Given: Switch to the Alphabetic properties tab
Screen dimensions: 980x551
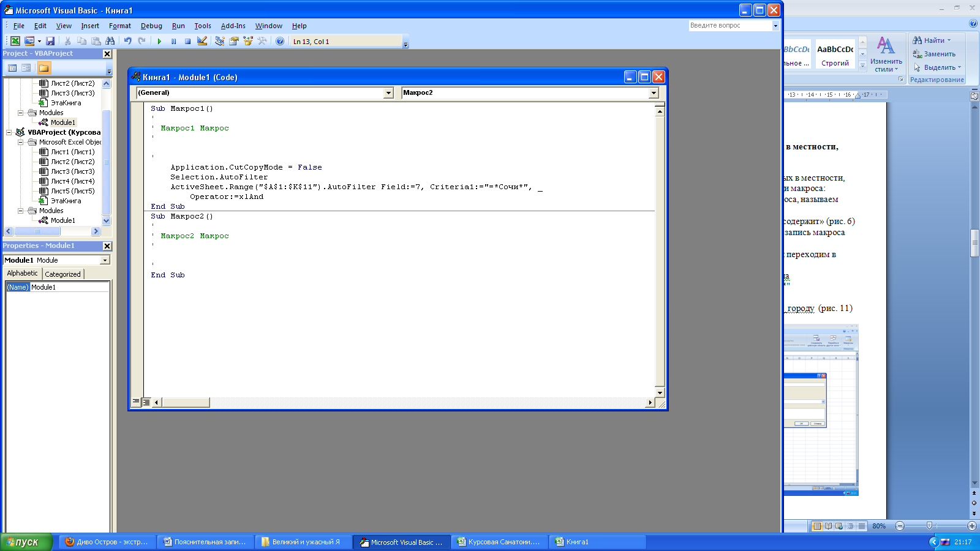Looking at the screenshot, I should (22, 273).
